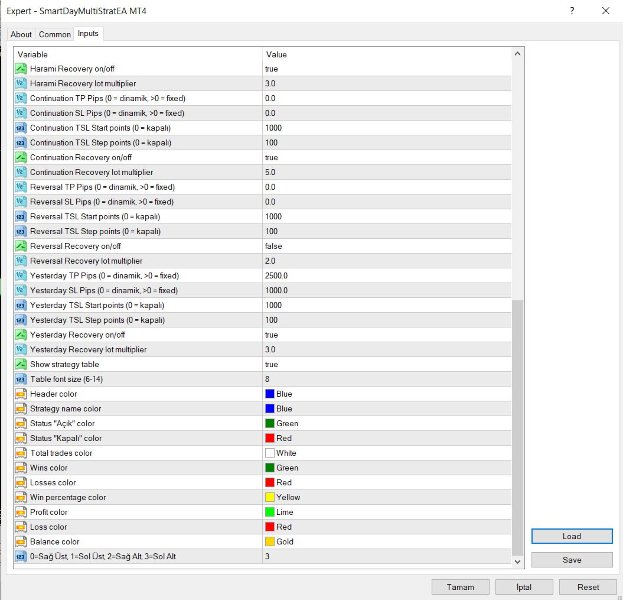Click the 5.0 value of Continuation Recovery lot multiplier

click(x=270, y=172)
